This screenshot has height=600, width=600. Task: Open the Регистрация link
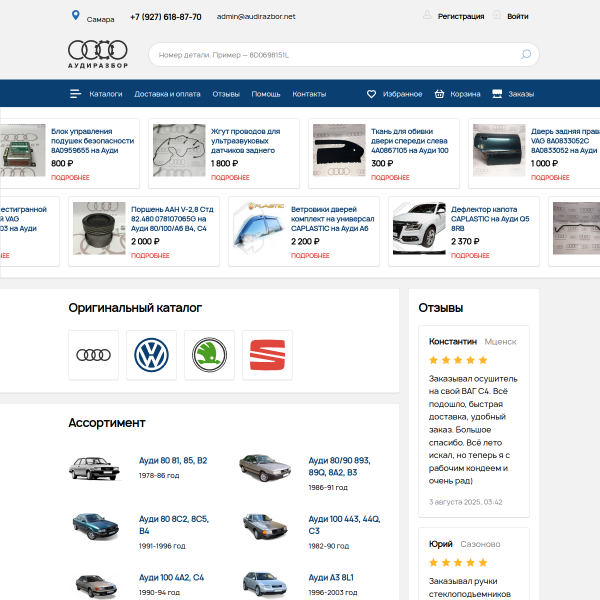[x=461, y=16]
